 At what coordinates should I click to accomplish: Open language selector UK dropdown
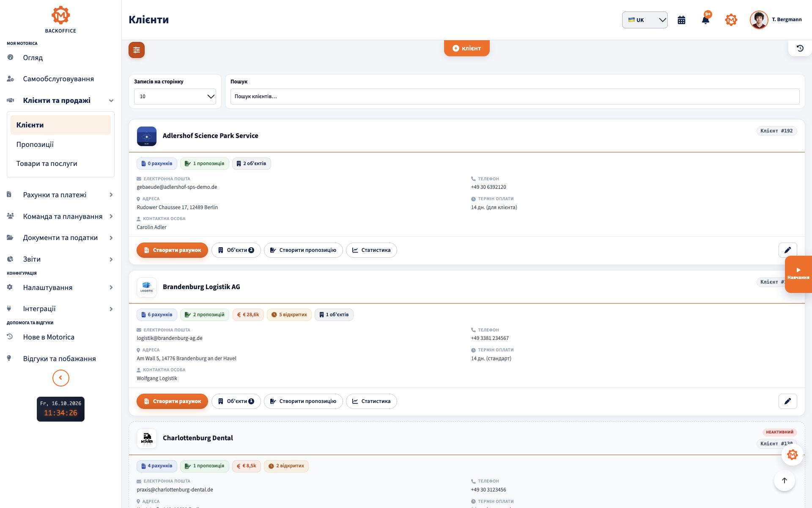[x=645, y=20]
